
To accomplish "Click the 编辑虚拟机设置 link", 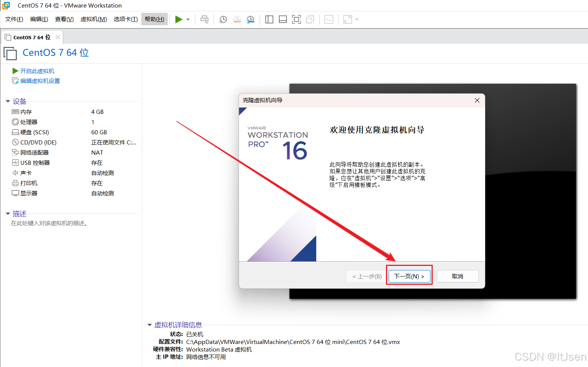I will point(40,81).
